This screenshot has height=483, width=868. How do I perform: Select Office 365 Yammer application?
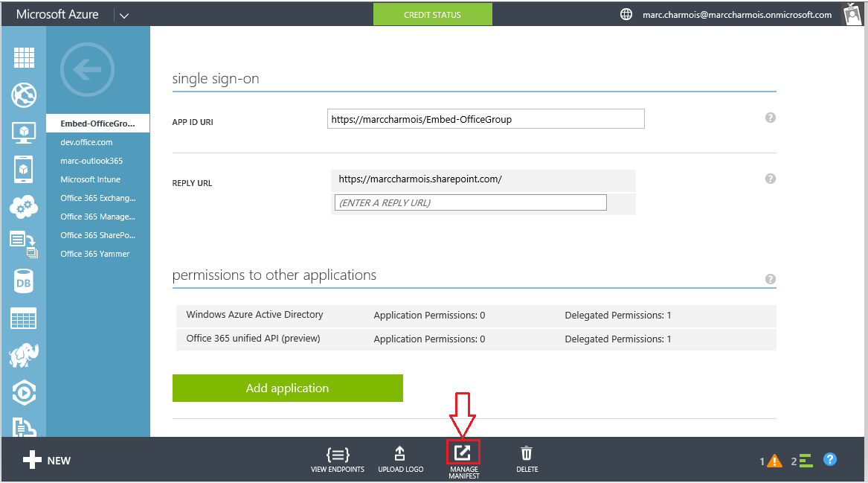[94, 254]
